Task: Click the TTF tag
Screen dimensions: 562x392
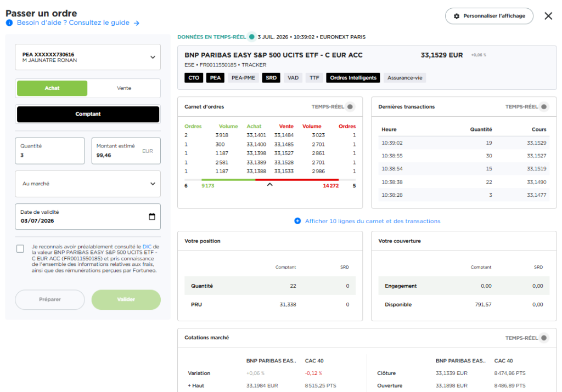Action: tap(314, 78)
